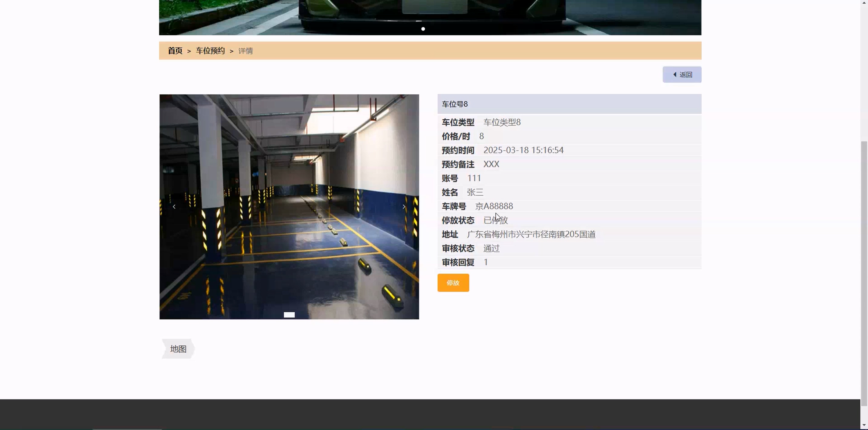
Task: Click the top banner carousel dot indicator
Action: click(x=423, y=29)
